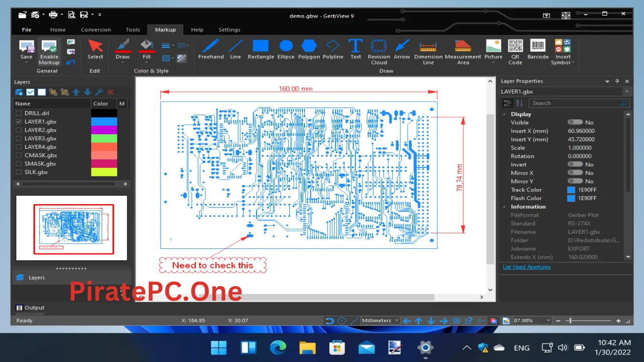
Task: Insert a Picture into the markup
Action: click(x=494, y=50)
